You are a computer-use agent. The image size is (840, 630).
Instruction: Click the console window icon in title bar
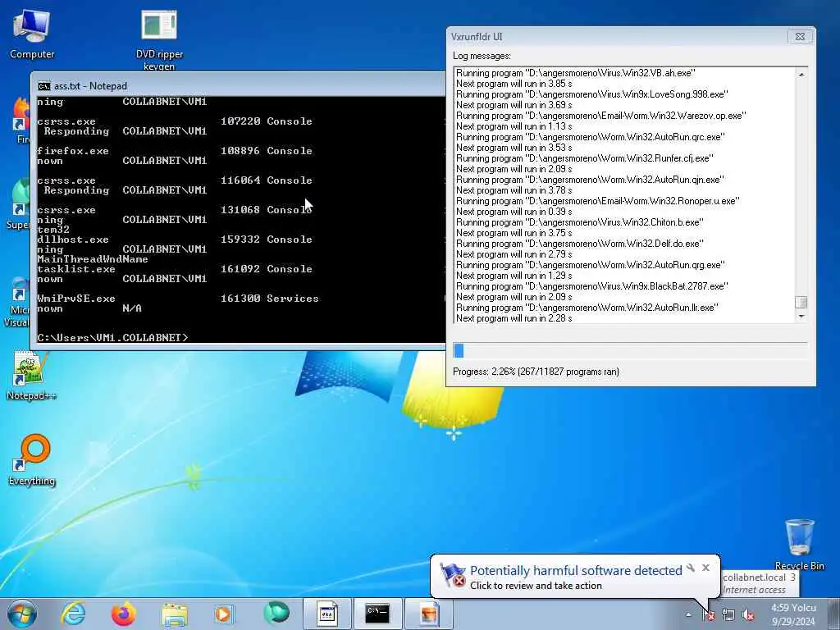(44, 86)
